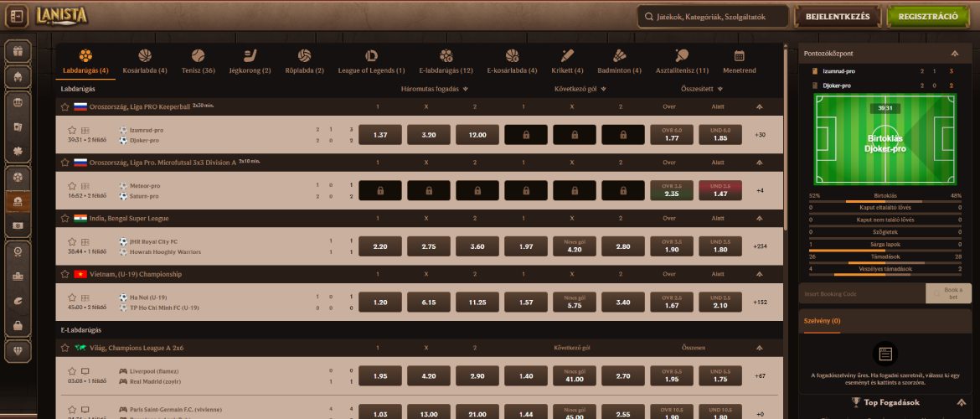Star the Oroszország Liga PRO Keeperball league

click(x=64, y=106)
